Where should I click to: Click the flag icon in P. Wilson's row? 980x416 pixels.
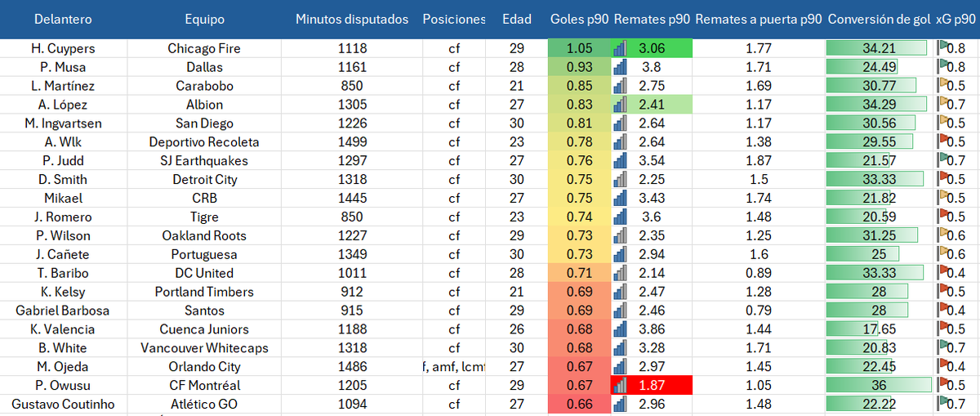pos(942,235)
